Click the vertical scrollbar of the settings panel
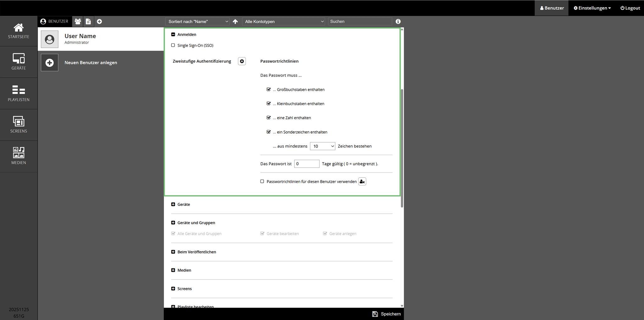Screen dimensions: 644x320 tap(402, 148)
